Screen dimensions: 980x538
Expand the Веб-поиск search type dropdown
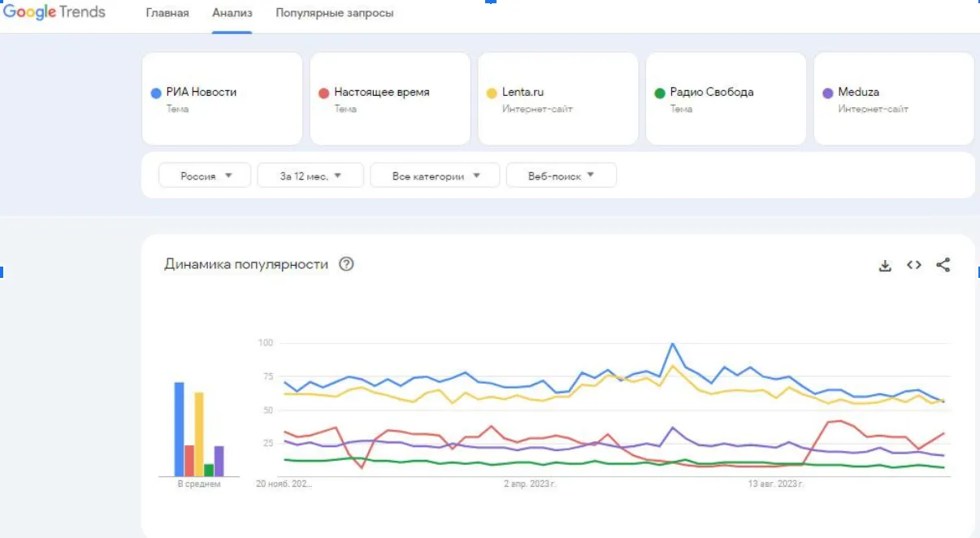561,176
